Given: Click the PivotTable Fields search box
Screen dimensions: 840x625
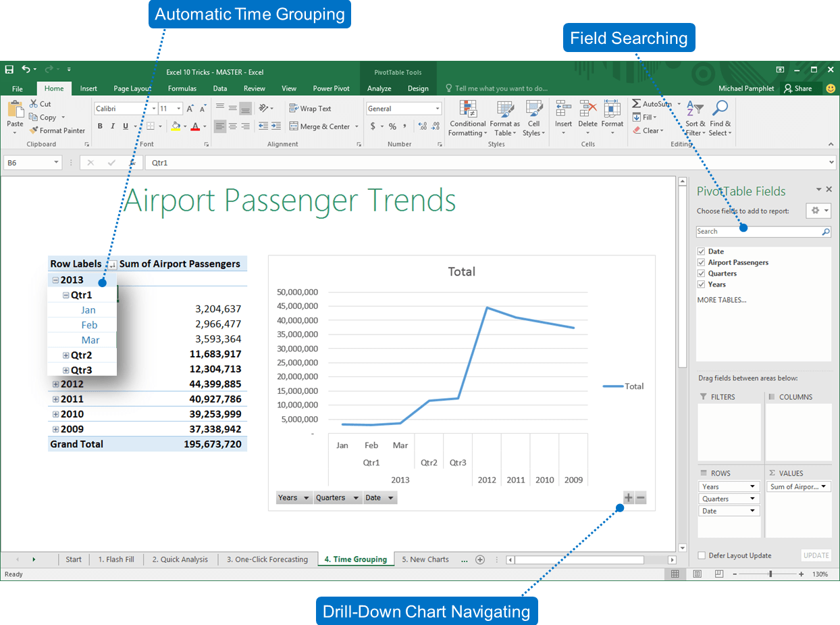Looking at the screenshot, I should pyautogui.click(x=758, y=231).
